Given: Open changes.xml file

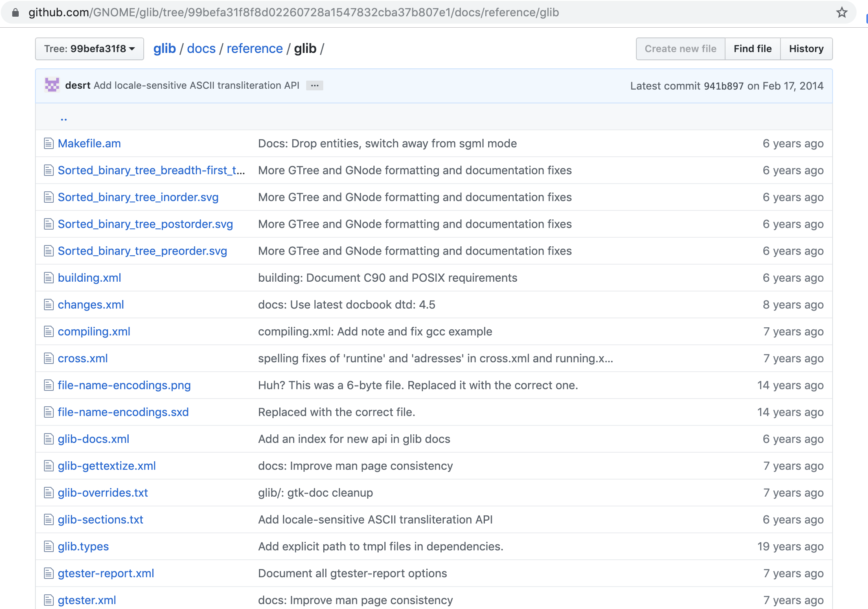Looking at the screenshot, I should tap(91, 305).
